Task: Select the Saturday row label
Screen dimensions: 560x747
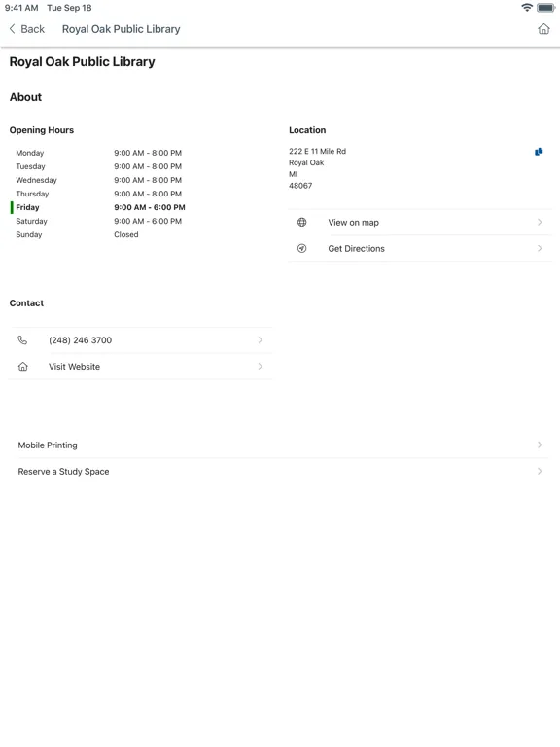Action: click(x=31, y=221)
